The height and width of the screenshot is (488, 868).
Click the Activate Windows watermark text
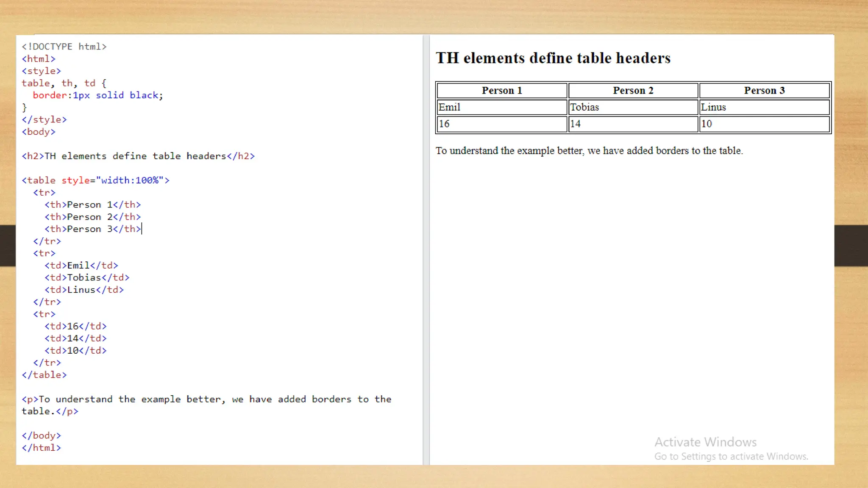[x=705, y=442]
